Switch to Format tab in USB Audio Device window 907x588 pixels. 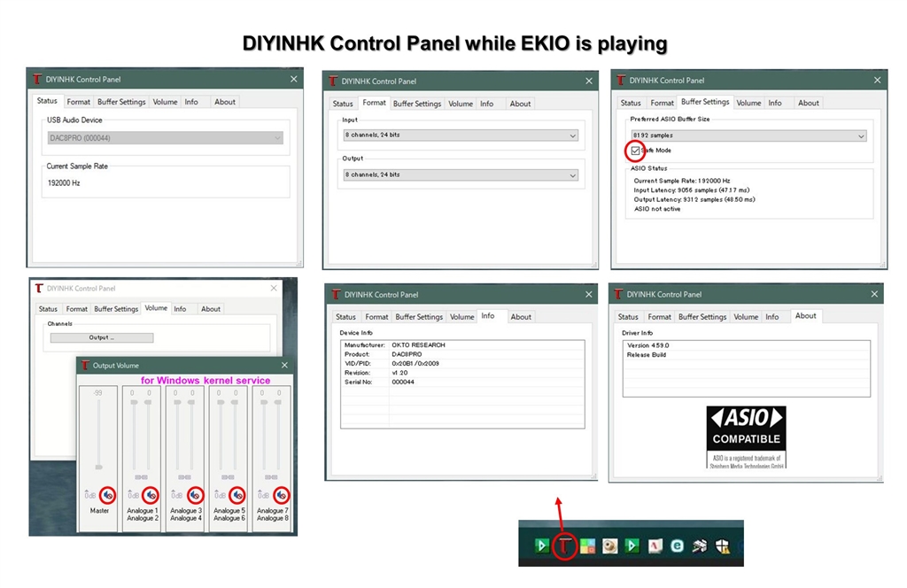click(x=78, y=102)
